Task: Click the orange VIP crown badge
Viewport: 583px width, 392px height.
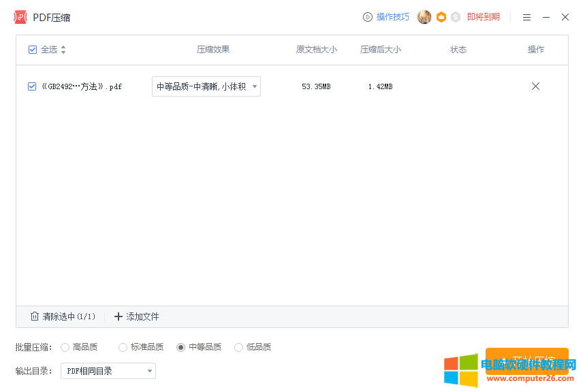Action: (441, 17)
